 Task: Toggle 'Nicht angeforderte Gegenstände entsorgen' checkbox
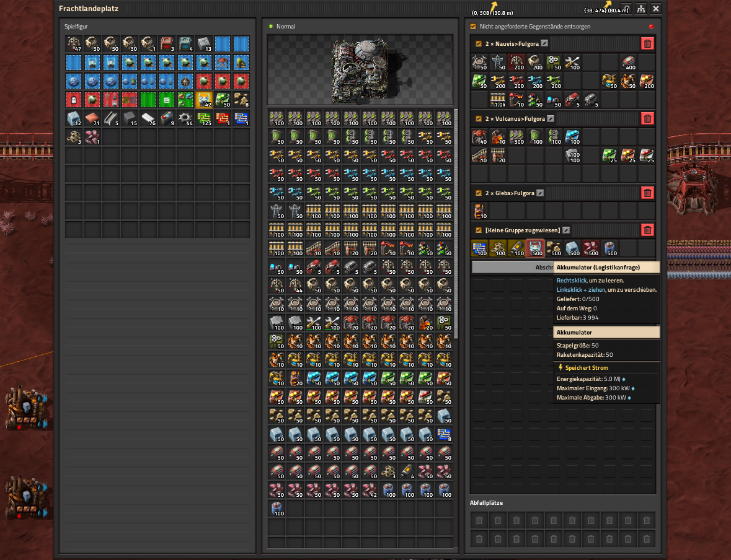point(473,27)
